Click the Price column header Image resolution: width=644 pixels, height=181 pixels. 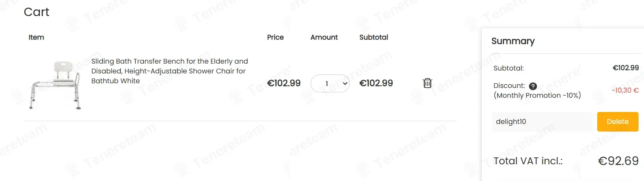(x=275, y=37)
